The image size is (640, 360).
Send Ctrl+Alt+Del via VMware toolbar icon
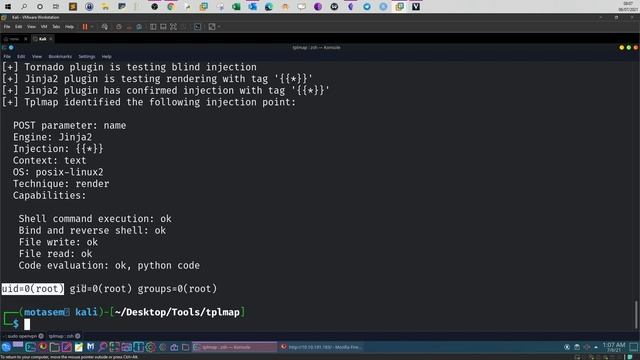click(x=105, y=27)
